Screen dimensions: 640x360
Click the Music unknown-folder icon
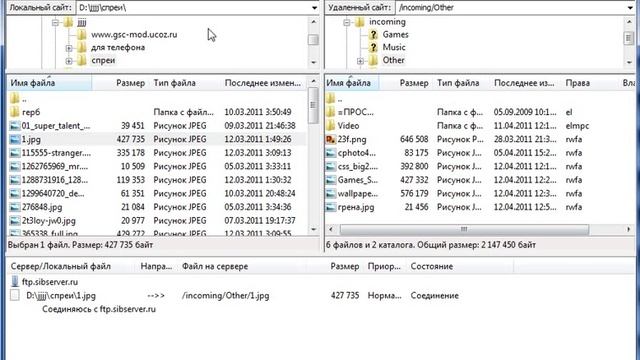coord(373,47)
